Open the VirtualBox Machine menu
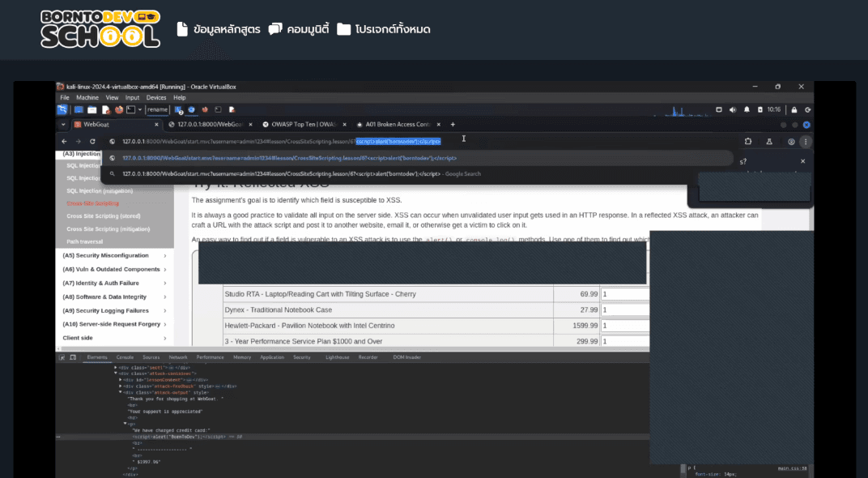Image resolution: width=868 pixels, height=478 pixels. [x=87, y=97]
